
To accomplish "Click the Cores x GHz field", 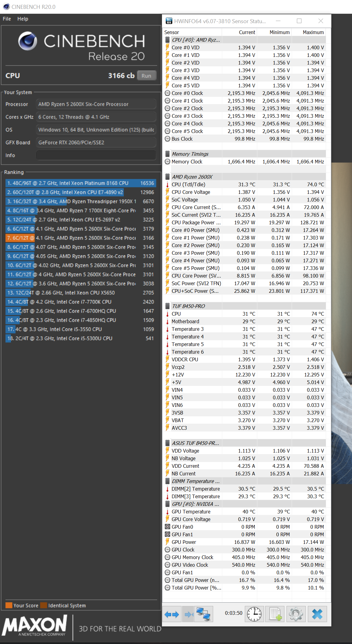I will point(96,117).
